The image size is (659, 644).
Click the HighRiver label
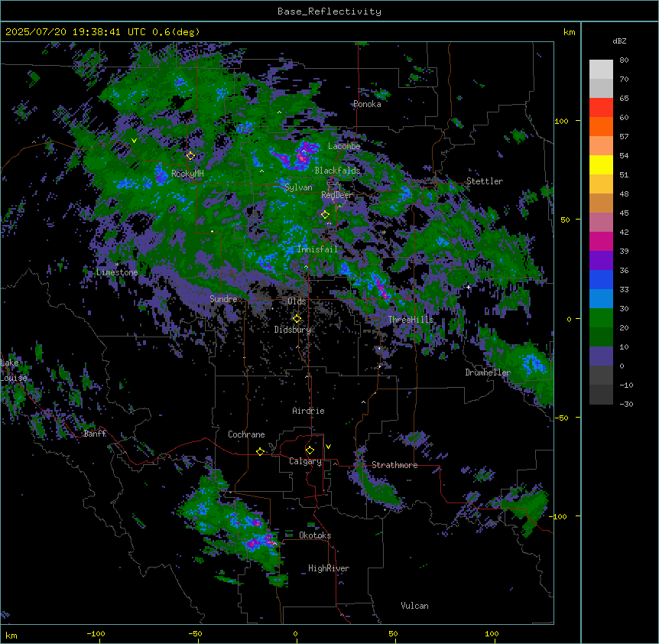(x=329, y=568)
